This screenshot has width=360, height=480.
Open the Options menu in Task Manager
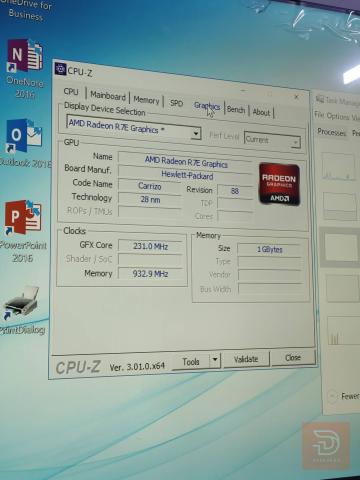click(337, 116)
